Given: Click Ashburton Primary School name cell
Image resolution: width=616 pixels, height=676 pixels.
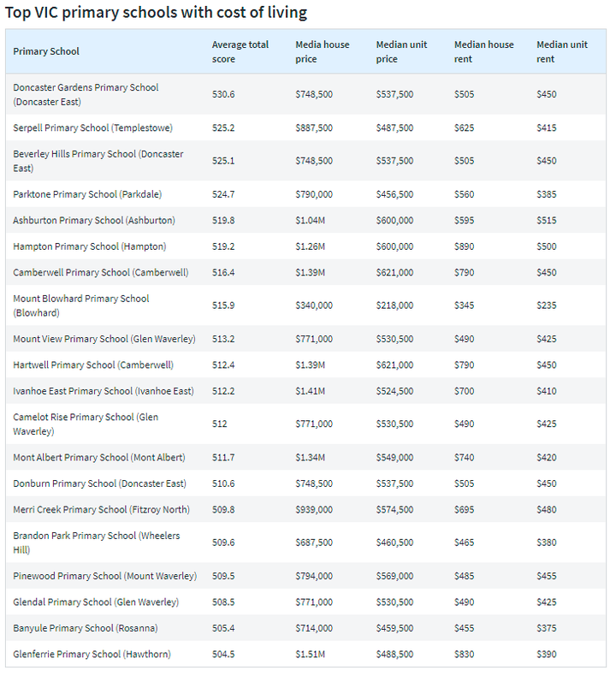Looking at the screenshot, I should (94, 220).
